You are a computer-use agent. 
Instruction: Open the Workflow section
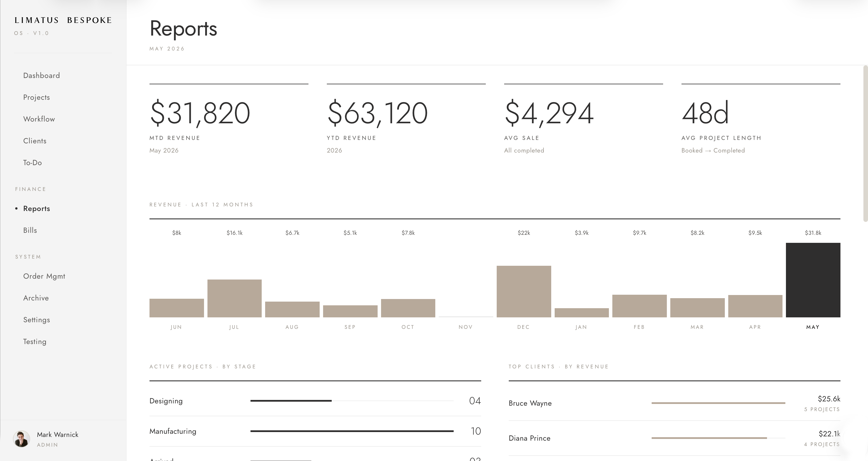pos(39,119)
